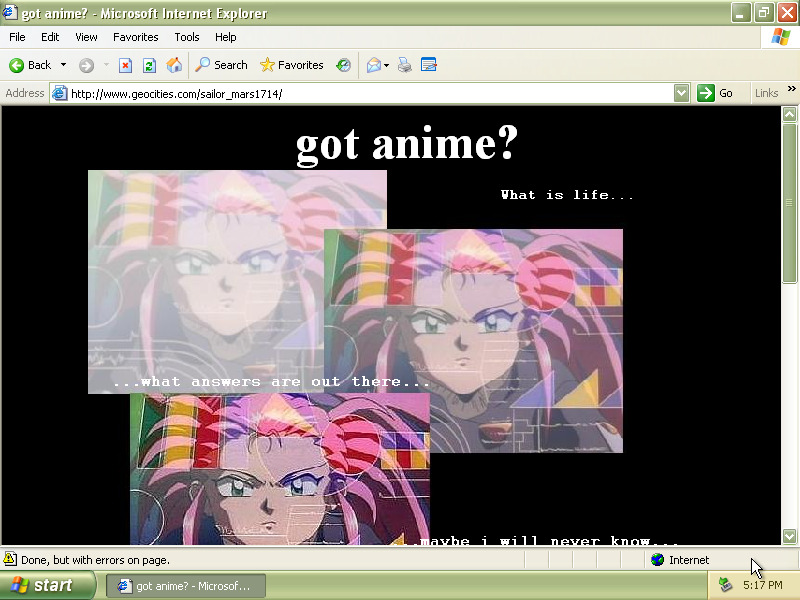Click the Internet zone globe icon
Screen dimensions: 800x600
point(658,560)
